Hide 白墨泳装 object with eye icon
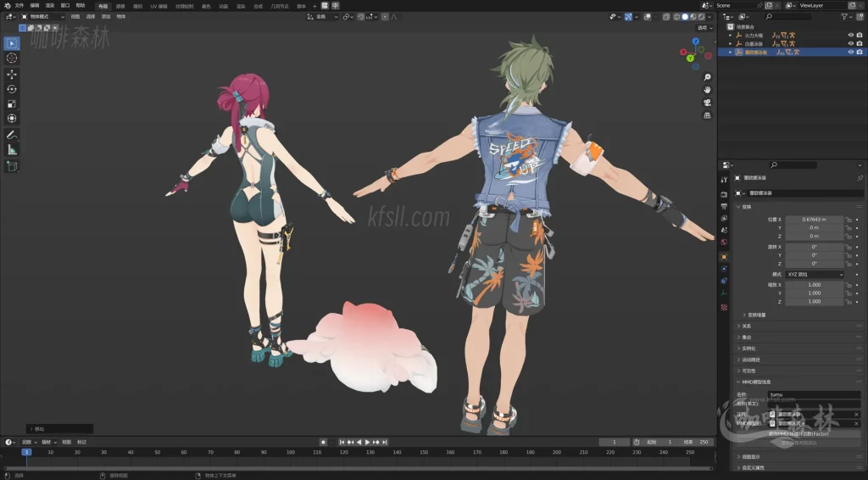This screenshot has height=480, width=868. (x=851, y=43)
